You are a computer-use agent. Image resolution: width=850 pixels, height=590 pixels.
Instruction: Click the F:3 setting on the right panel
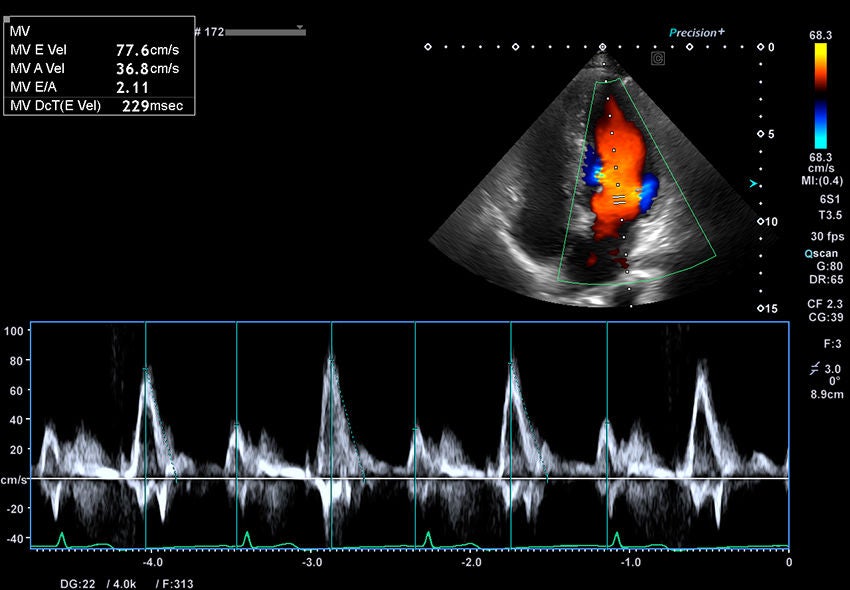[x=832, y=343]
